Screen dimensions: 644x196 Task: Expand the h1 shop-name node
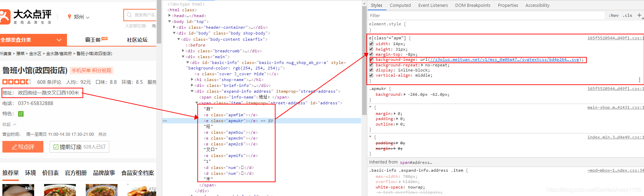192,80
